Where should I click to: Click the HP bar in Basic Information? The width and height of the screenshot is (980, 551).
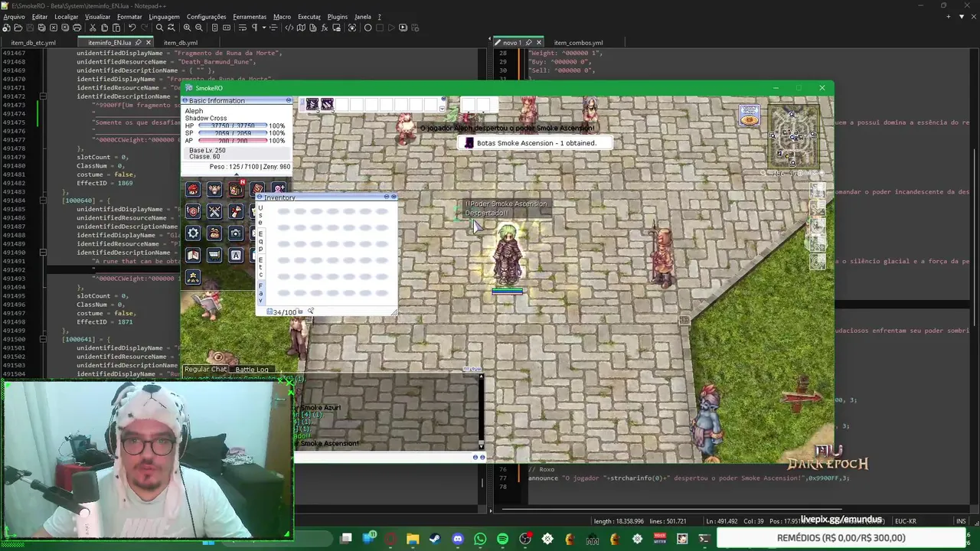click(232, 126)
